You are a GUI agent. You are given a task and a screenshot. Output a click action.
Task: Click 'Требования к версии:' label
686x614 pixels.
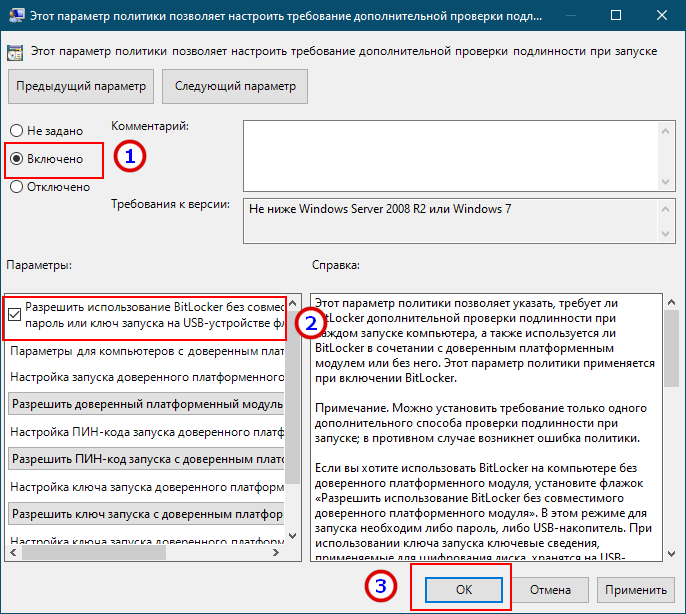point(170,204)
